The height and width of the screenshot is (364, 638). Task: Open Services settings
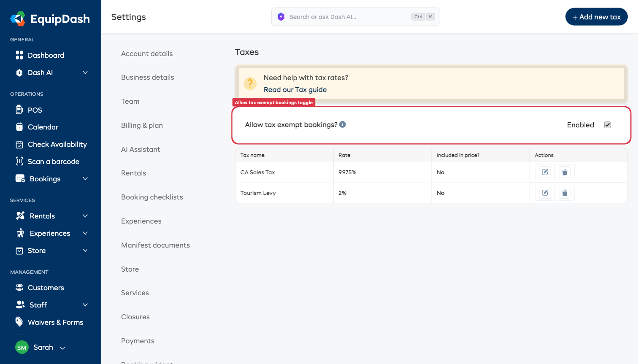(135, 293)
